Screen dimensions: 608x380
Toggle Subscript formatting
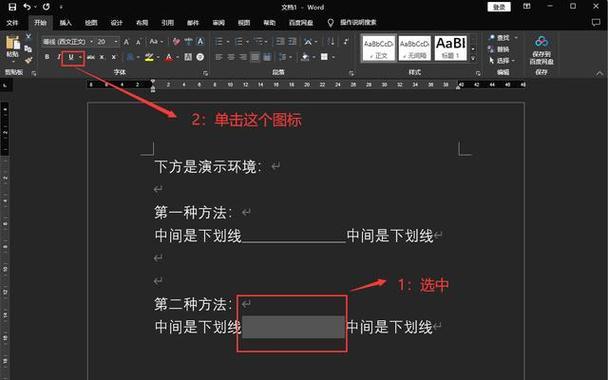pyautogui.click(x=102, y=57)
